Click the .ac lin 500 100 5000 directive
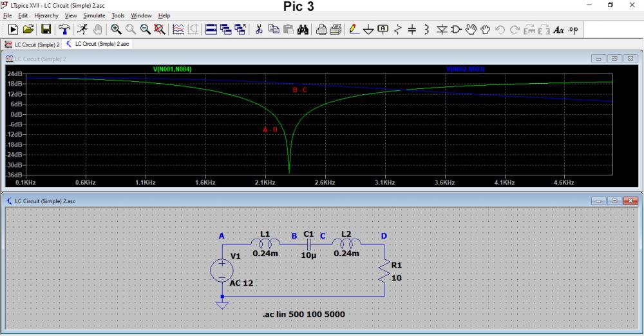 tap(303, 314)
